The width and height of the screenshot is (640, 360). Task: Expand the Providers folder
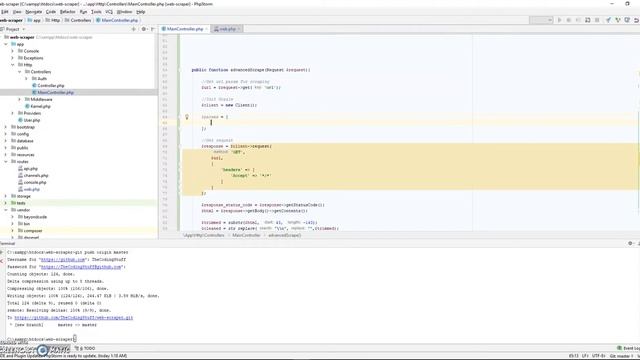pos(12,113)
